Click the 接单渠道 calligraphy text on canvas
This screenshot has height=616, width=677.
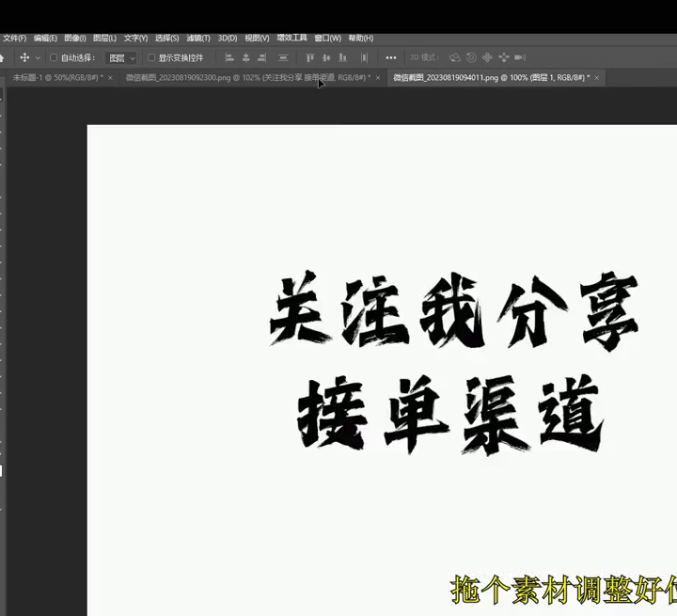point(449,415)
